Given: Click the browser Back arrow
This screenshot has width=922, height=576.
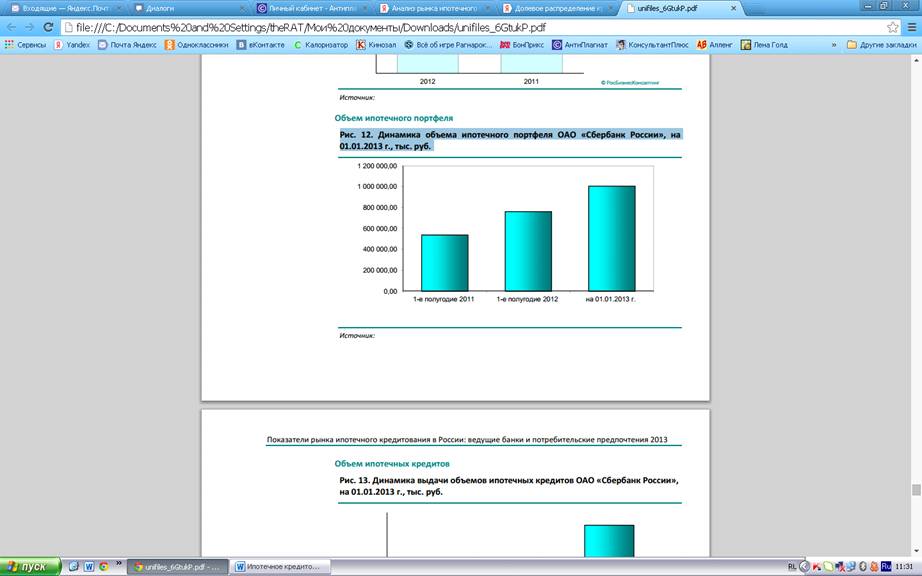Looking at the screenshot, I should coord(11,27).
